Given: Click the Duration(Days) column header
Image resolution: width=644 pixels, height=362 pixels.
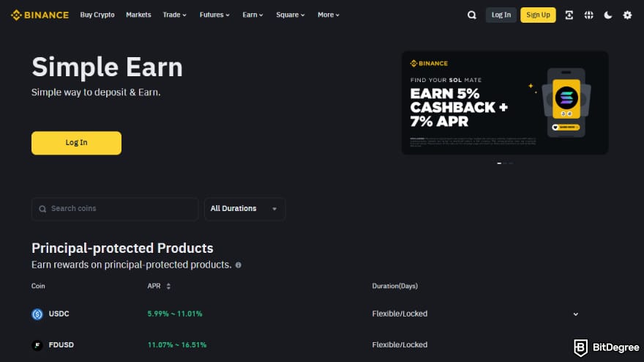Looking at the screenshot, I should (x=394, y=287).
